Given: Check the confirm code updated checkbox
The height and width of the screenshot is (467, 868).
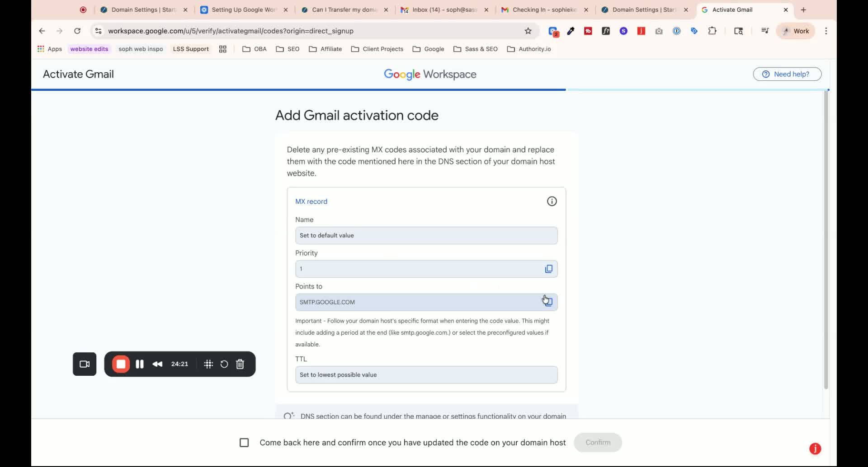Looking at the screenshot, I should (244, 443).
